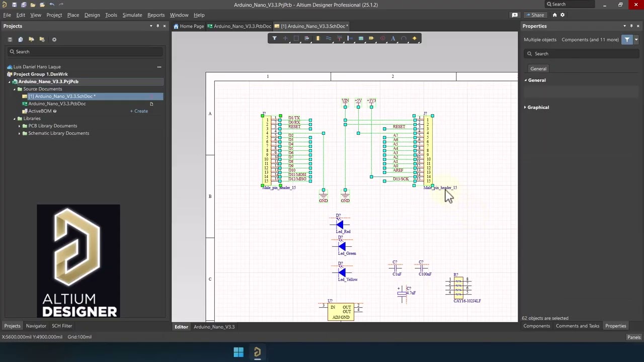Select the ActiveBOM tree item
The width and height of the screenshot is (644, 362).
tap(40, 111)
